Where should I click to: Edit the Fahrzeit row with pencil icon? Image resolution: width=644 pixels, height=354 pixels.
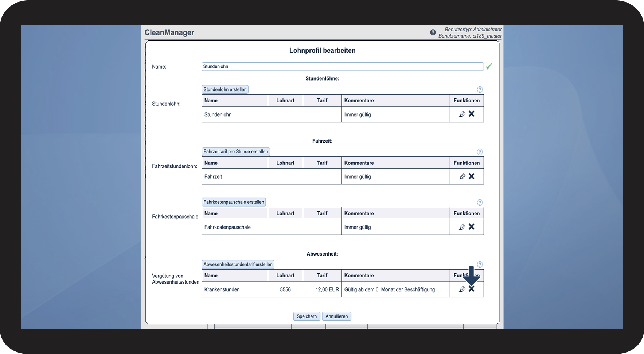point(462,176)
